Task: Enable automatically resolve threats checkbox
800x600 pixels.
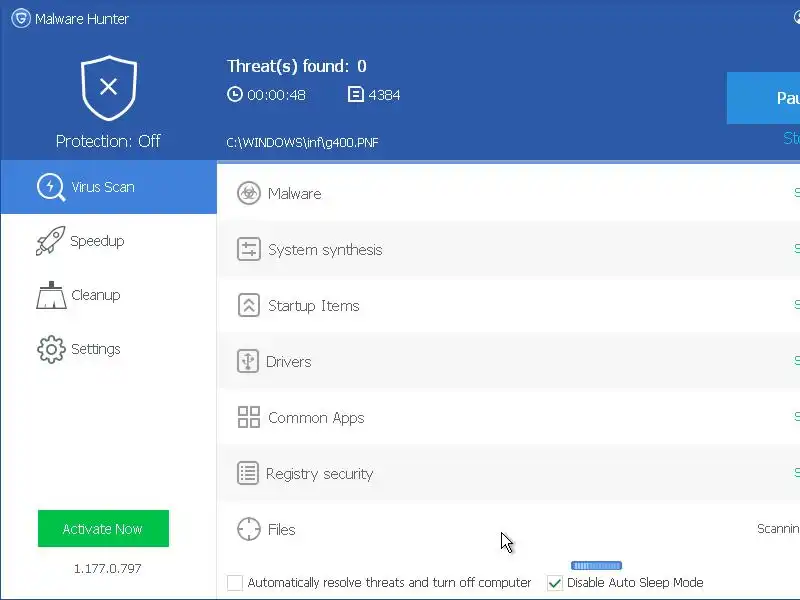Action: tap(235, 583)
